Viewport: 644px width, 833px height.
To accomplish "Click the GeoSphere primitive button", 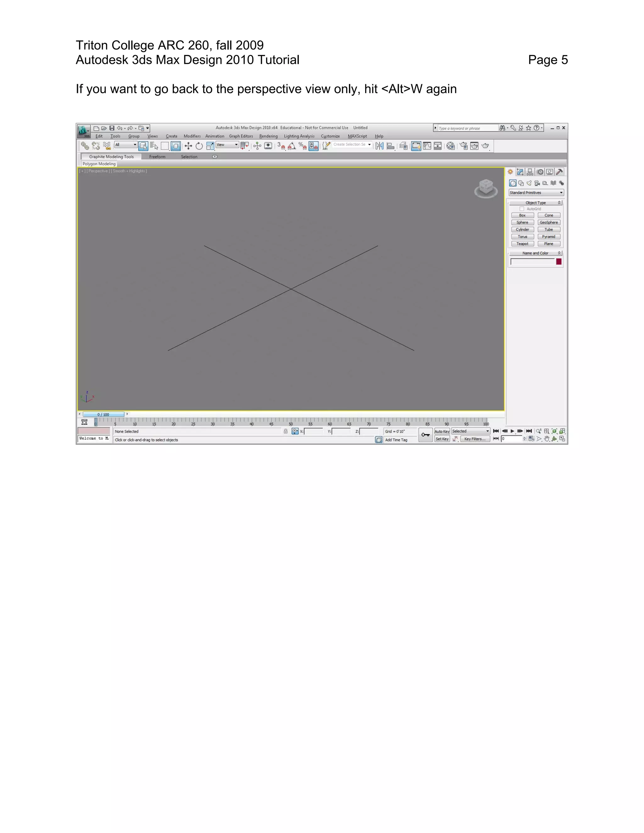I will [x=549, y=222].
